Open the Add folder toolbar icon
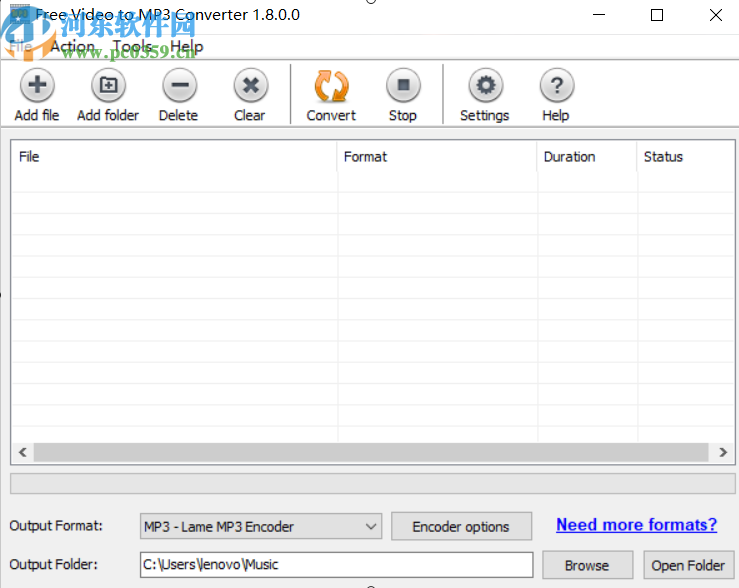This screenshot has width=739, height=588. point(108,86)
